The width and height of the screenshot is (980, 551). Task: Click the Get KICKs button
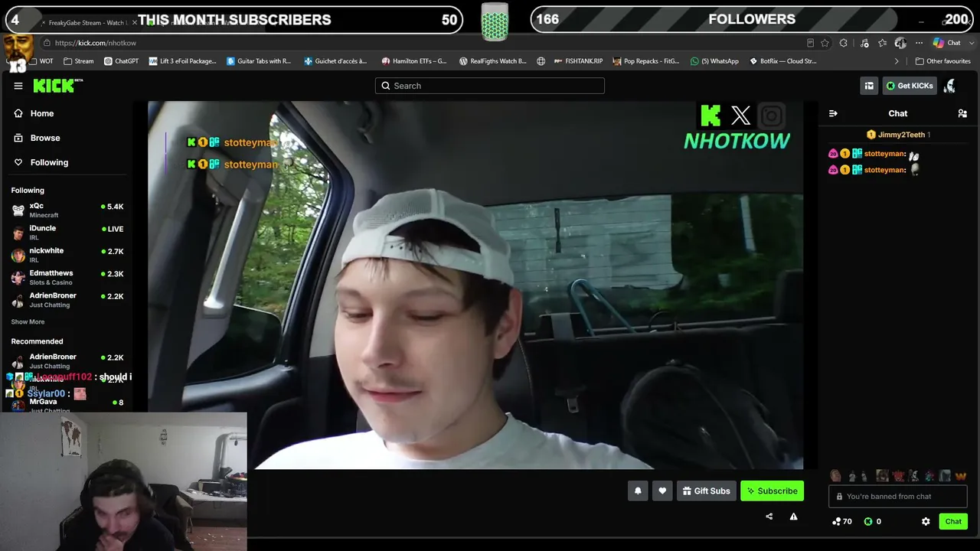(x=910, y=86)
